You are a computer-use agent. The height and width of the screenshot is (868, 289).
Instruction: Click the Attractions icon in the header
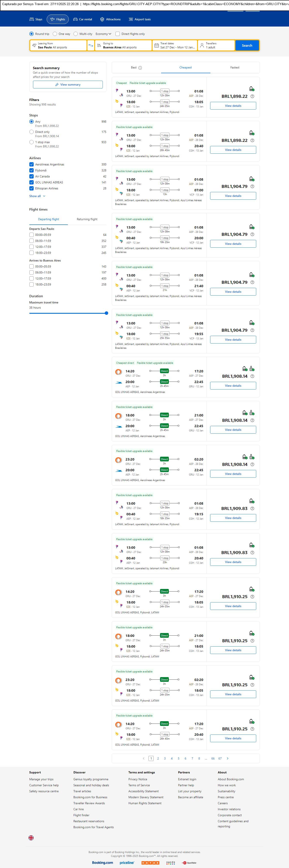coord(102,19)
